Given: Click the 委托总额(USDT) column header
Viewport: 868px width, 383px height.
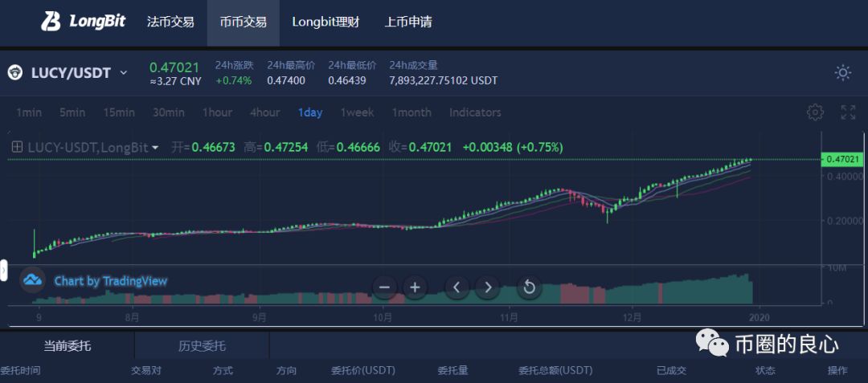Looking at the screenshot, I should (x=555, y=370).
